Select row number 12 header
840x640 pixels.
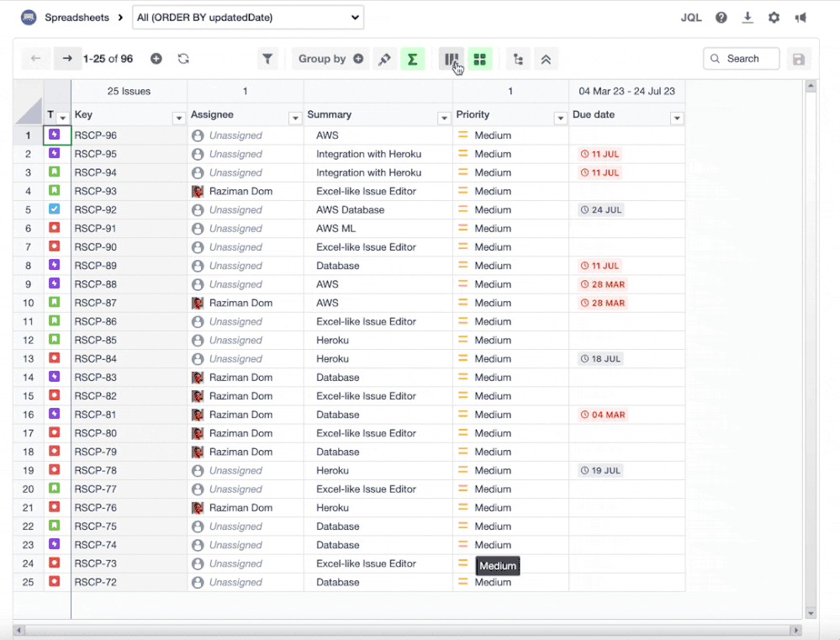[x=29, y=341]
